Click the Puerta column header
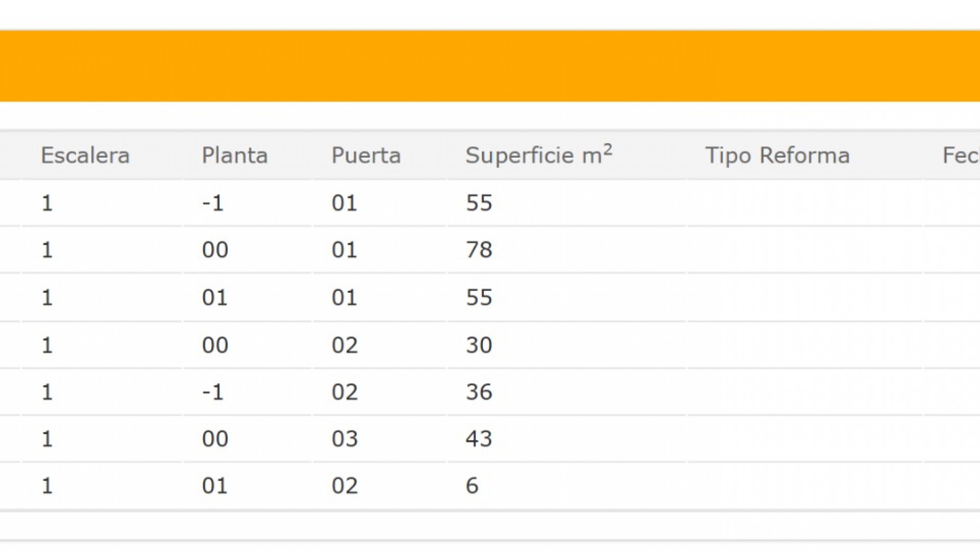980x551 pixels. click(366, 156)
